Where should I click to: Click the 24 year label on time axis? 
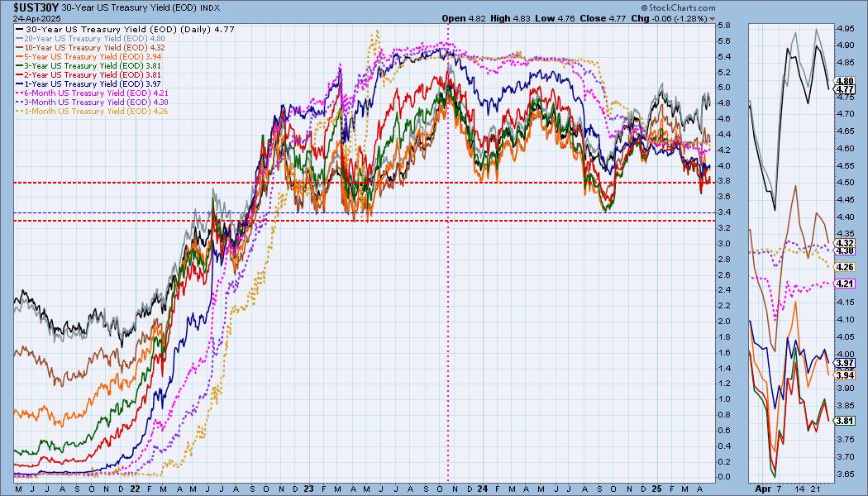pos(482,489)
